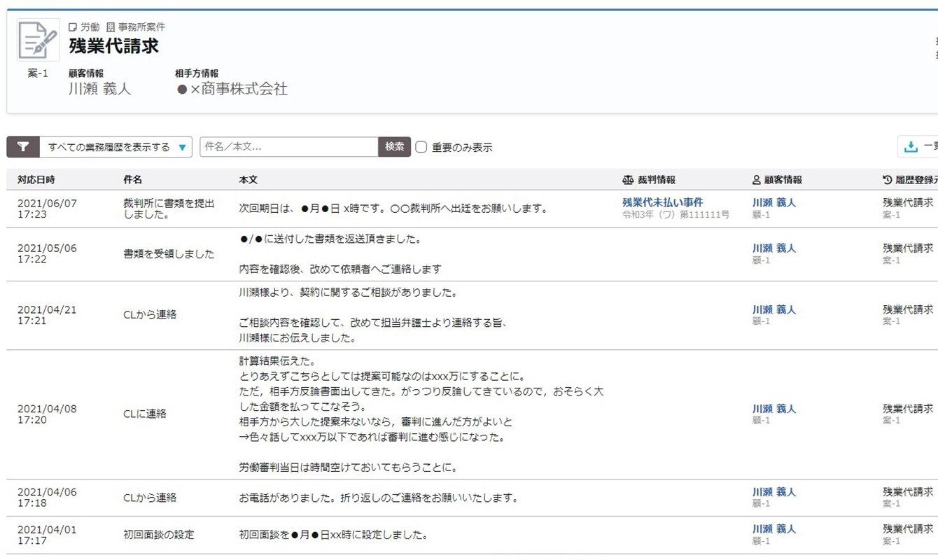Click the scales icon beside 裁判情報
The image size is (938, 560).
[x=628, y=180]
